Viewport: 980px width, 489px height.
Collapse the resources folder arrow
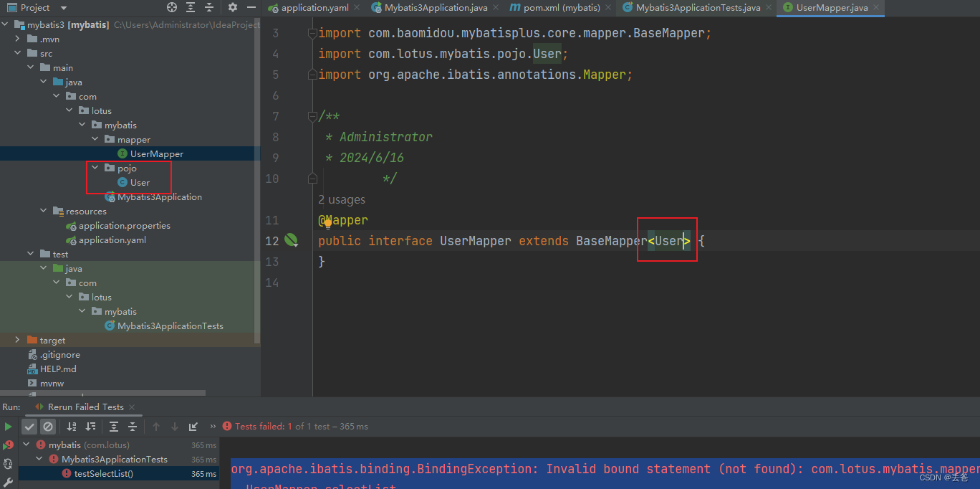[x=43, y=211]
